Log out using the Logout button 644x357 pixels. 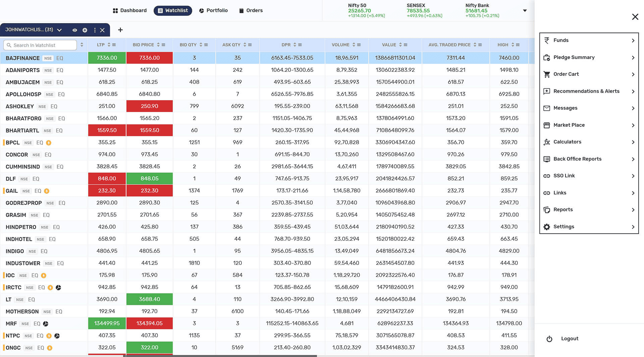562,339
